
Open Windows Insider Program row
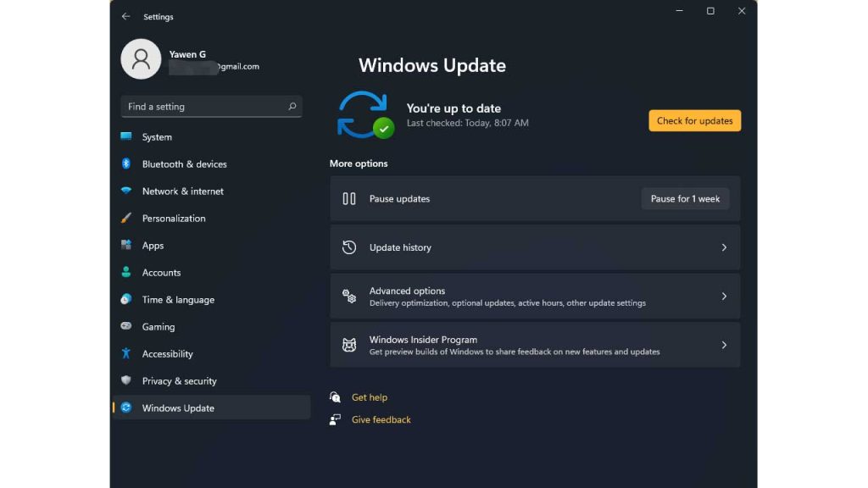tap(535, 345)
